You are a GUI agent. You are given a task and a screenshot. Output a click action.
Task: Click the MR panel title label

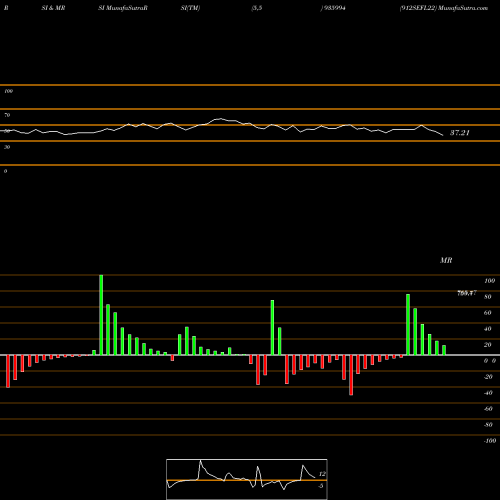click(446, 260)
